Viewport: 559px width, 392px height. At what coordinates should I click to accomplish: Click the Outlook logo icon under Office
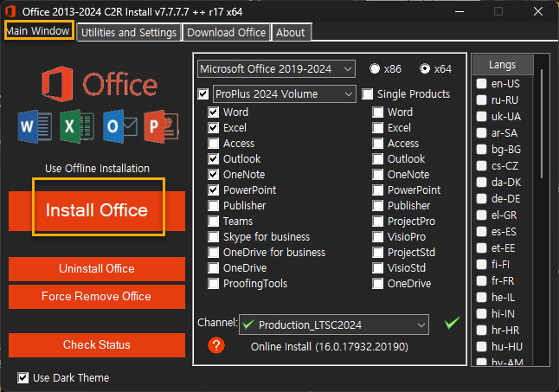[120, 126]
